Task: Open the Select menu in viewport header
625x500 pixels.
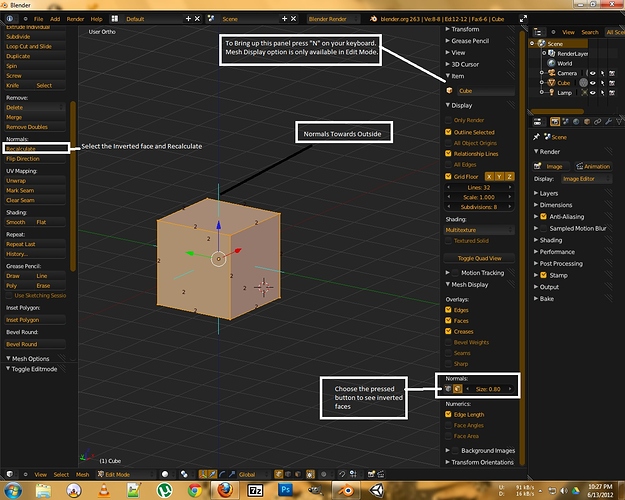Action: coord(61,474)
